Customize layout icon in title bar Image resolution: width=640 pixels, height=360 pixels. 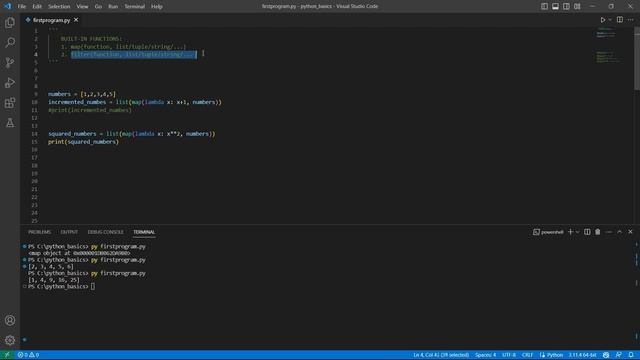577,6
